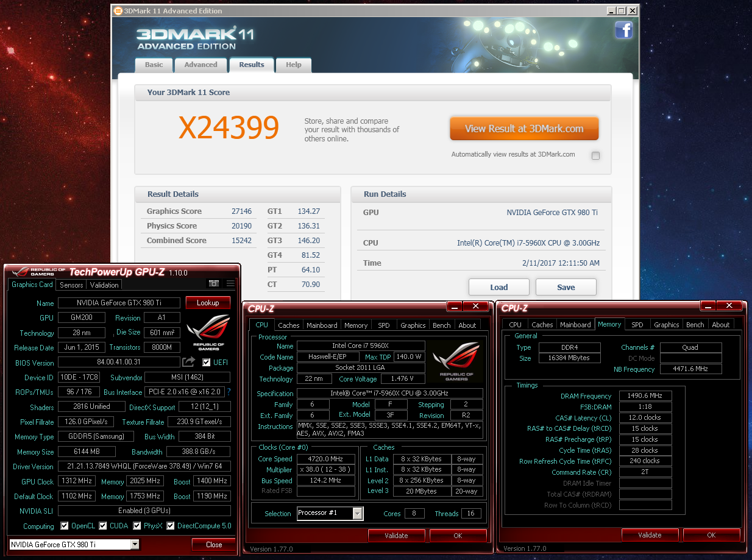Toggle the DirectCompute 5.0 checkbox
The image size is (752, 560).
point(171,526)
